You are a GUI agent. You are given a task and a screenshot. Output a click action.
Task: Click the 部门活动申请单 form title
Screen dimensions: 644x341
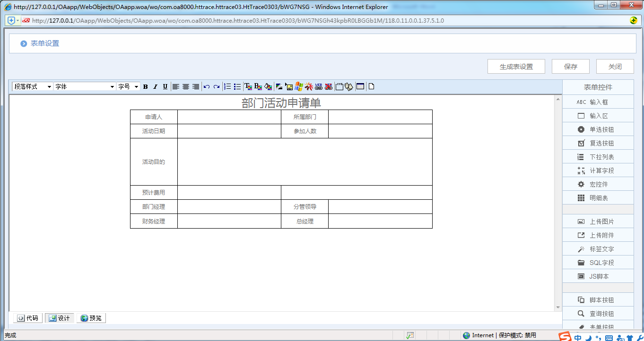coord(281,103)
